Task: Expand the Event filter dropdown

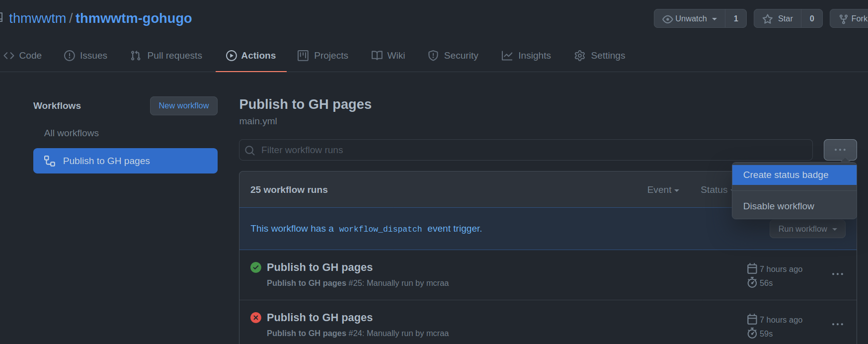Action: click(663, 190)
